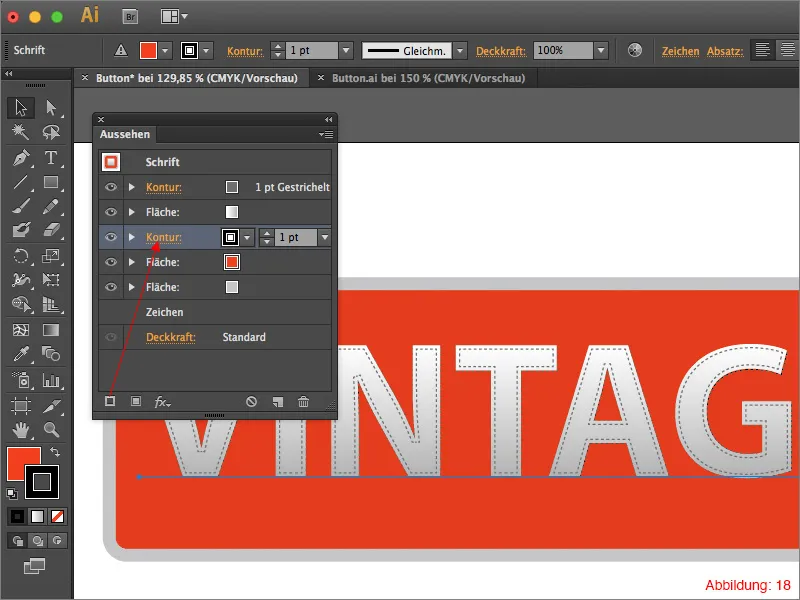Select the Pen tool
Image resolution: width=800 pixels, height=600 pixels.
(21, 158)
